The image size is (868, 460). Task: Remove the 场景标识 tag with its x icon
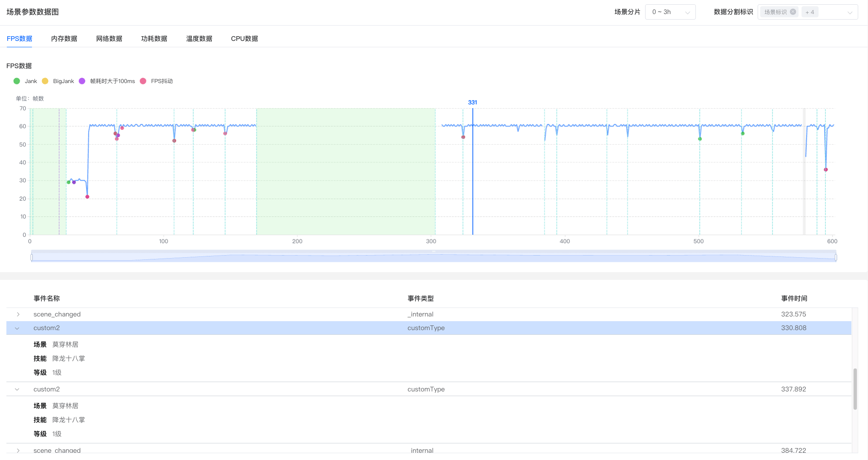click(x=793, y=12)
